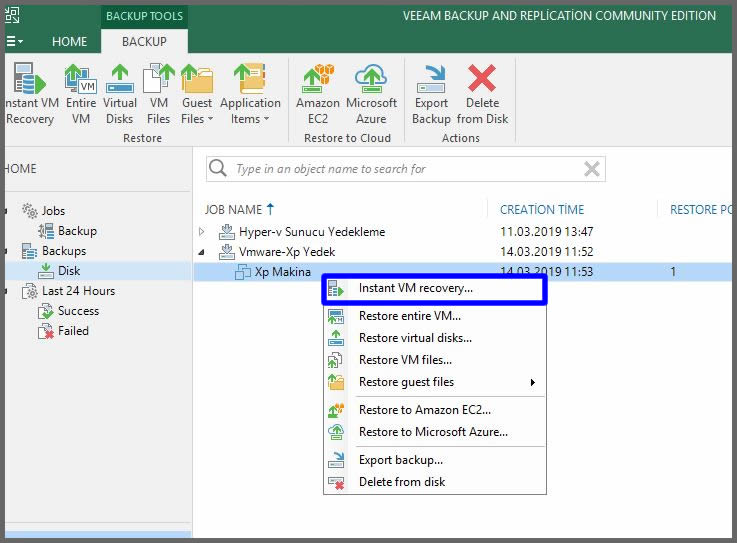Click Restore guest files submenu arrow
Screen dimensions: 737x543
(x=533, y=382)
